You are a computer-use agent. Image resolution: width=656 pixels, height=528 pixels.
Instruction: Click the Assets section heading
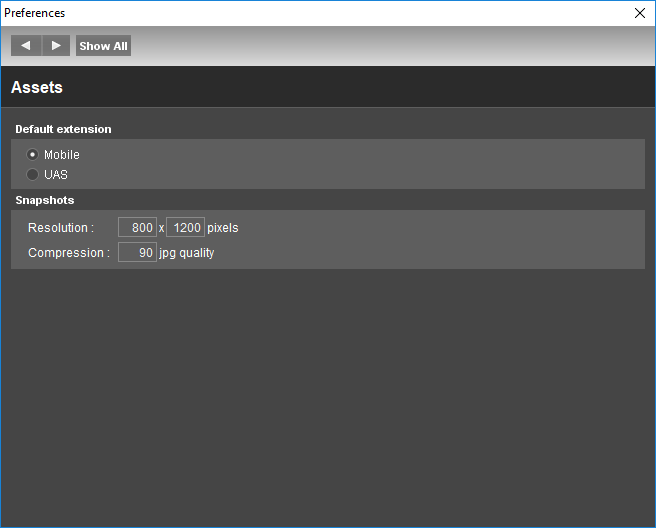coord(37,87)
